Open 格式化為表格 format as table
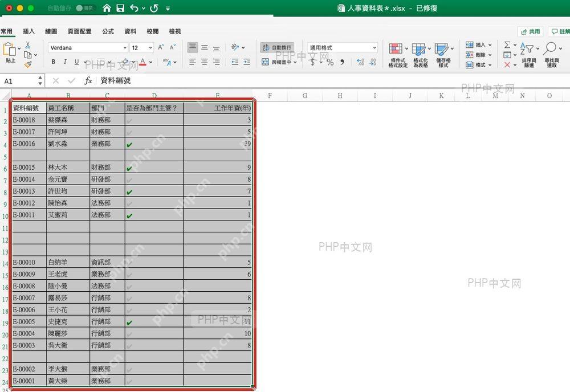 point(421,55)
